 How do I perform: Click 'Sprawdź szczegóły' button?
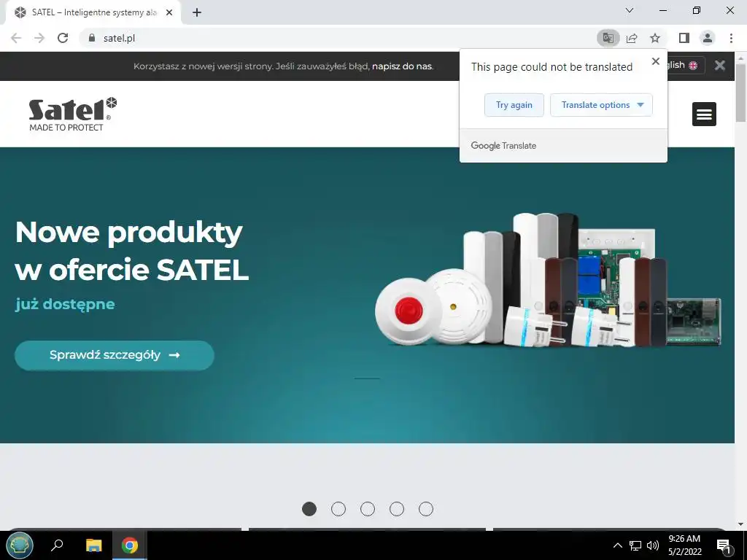click(x=115, y=355)
